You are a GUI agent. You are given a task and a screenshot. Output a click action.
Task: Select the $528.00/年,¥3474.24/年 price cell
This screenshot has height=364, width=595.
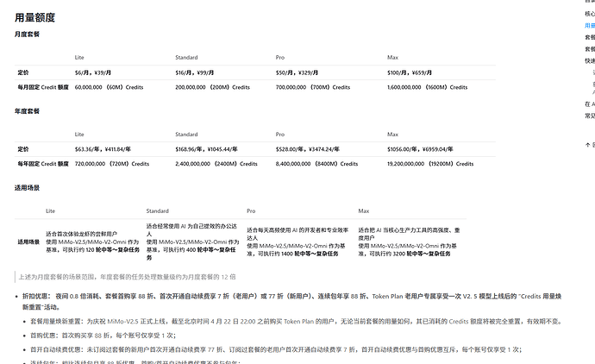click(x=308, y=149)
